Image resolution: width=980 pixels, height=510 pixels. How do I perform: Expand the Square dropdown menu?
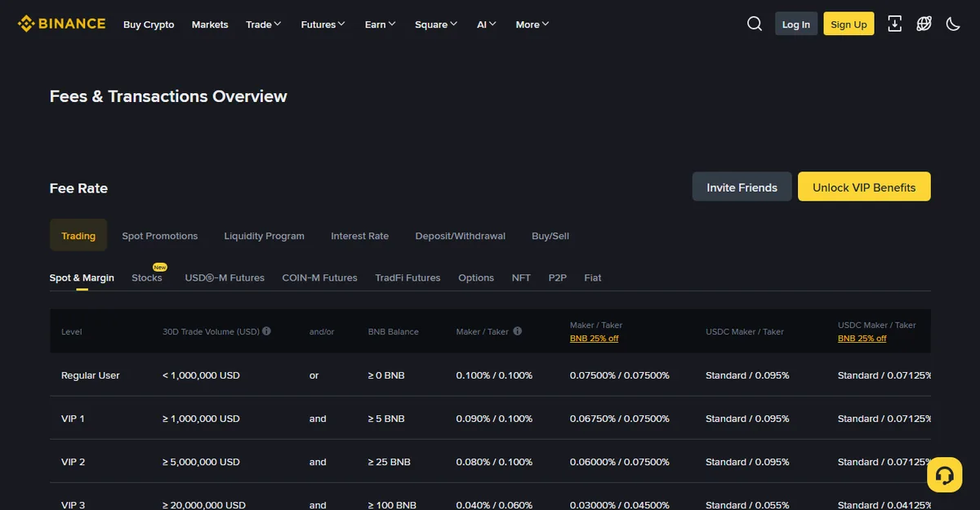point(436,24)
